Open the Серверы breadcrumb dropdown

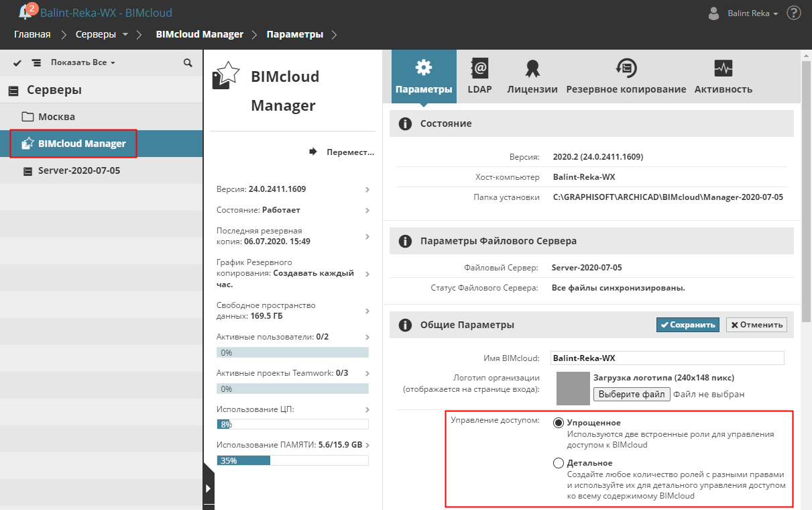click(x=102, y=34)
